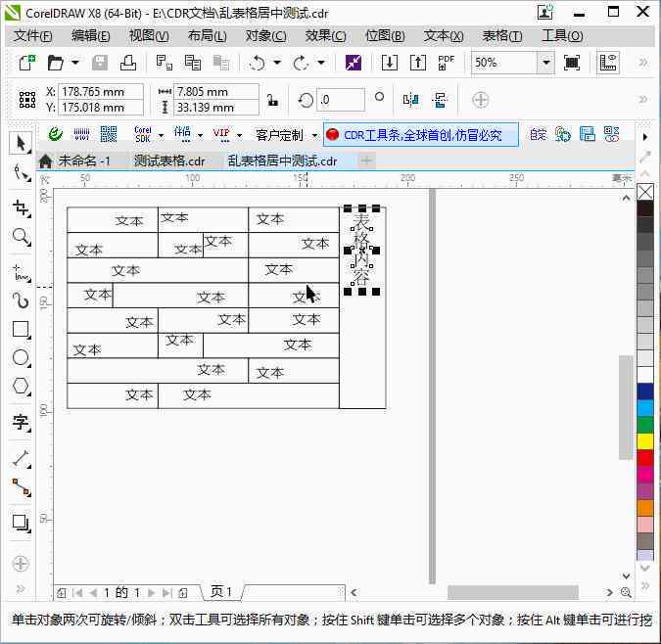Click the rotation angle field
This screenshot has height=644, width=661.
tap(341, 100)
